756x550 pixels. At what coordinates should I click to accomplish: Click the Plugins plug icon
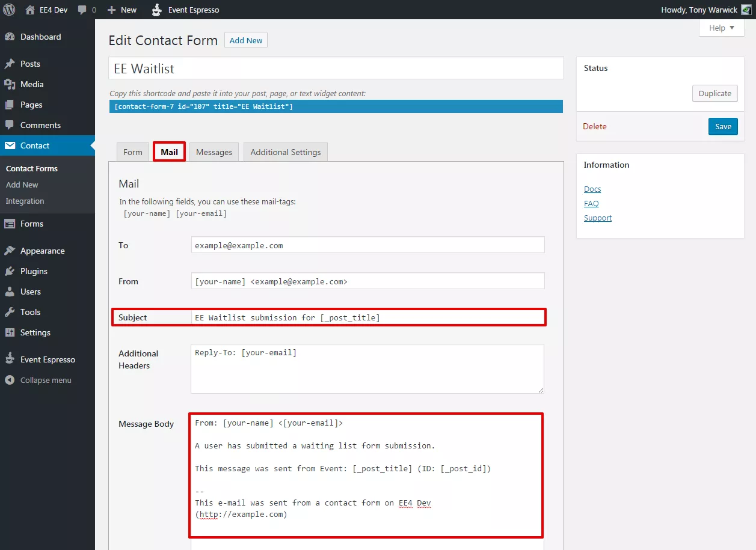pyautogui.click(x=10, y=271)
